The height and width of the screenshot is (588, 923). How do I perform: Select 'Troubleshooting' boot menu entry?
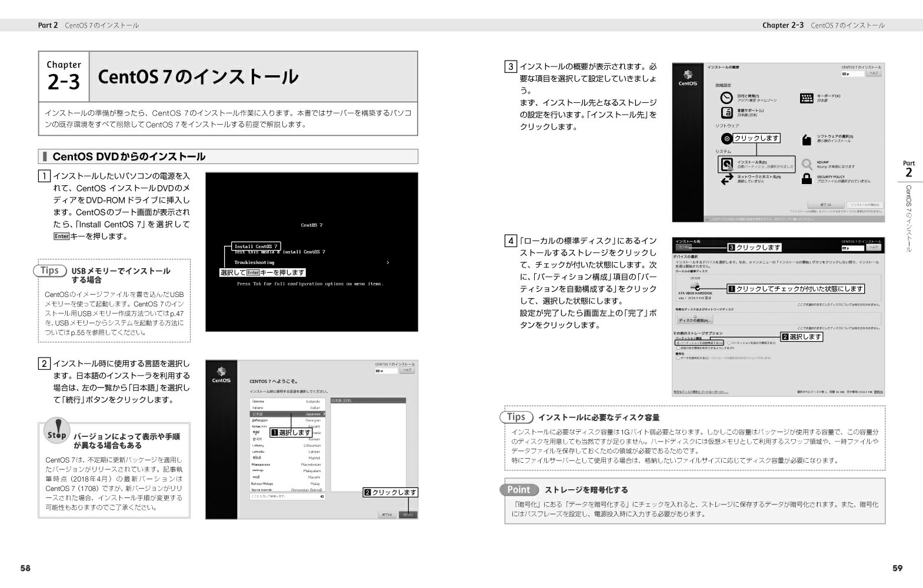point(254,262)
